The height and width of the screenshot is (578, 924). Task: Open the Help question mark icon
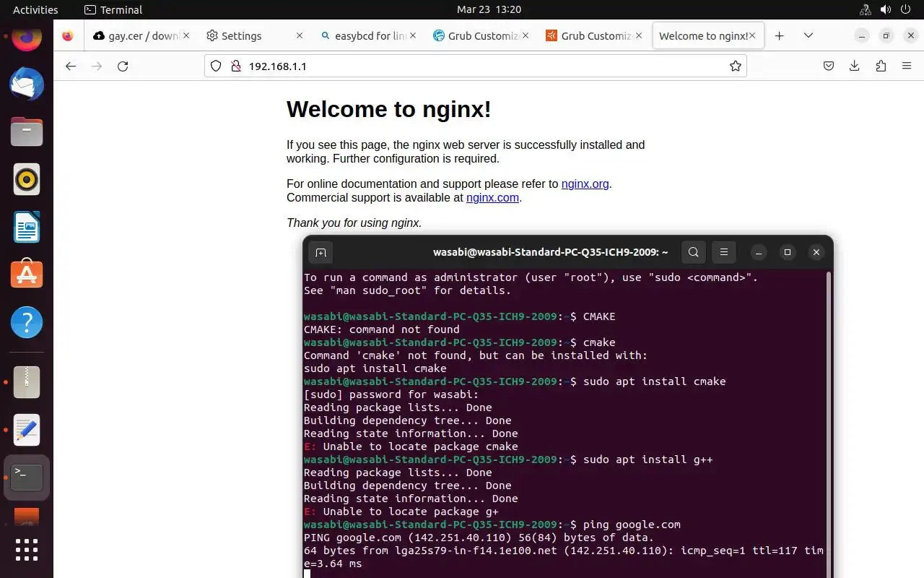coord(27,322)
